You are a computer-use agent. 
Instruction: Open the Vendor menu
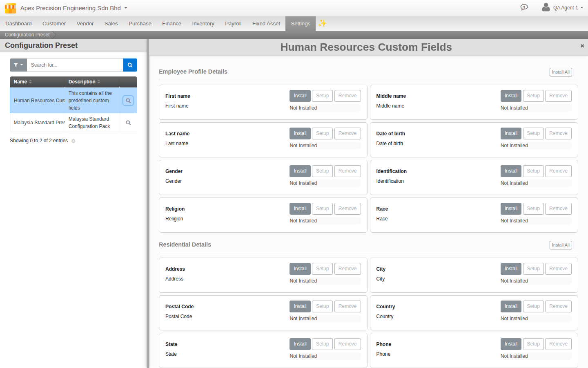click(85, 24)
